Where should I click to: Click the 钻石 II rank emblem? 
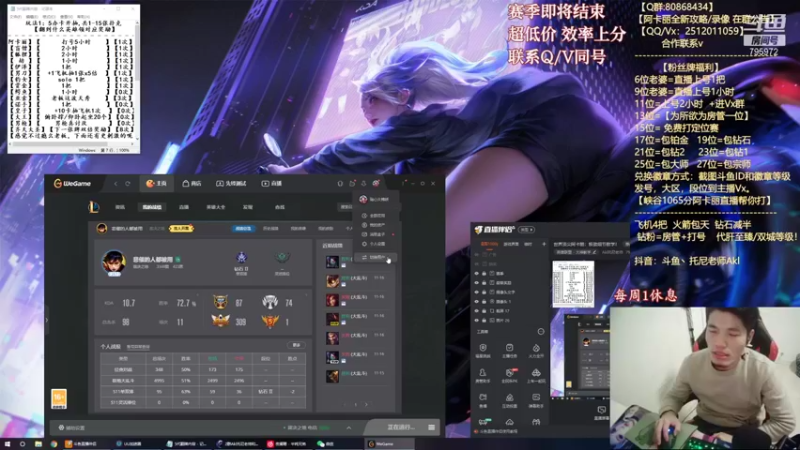point(241,258)
